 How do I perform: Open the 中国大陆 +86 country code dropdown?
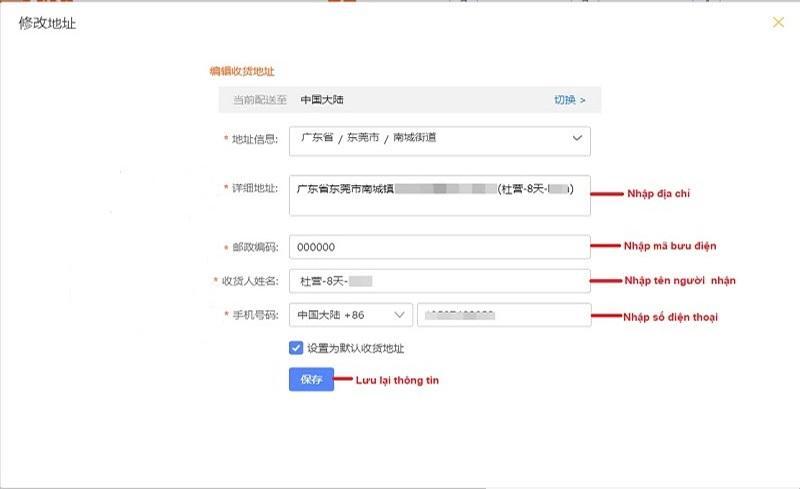click(x=350, y=315)
